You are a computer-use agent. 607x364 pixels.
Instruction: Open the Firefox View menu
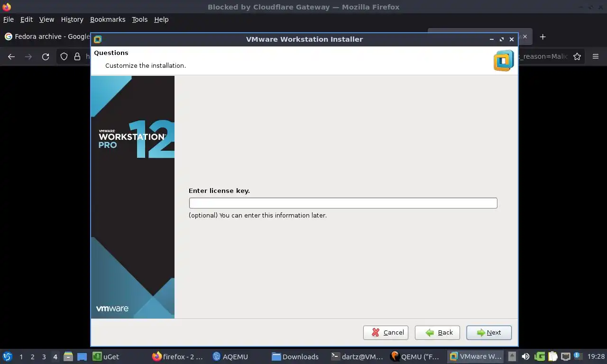click(46, 19)
